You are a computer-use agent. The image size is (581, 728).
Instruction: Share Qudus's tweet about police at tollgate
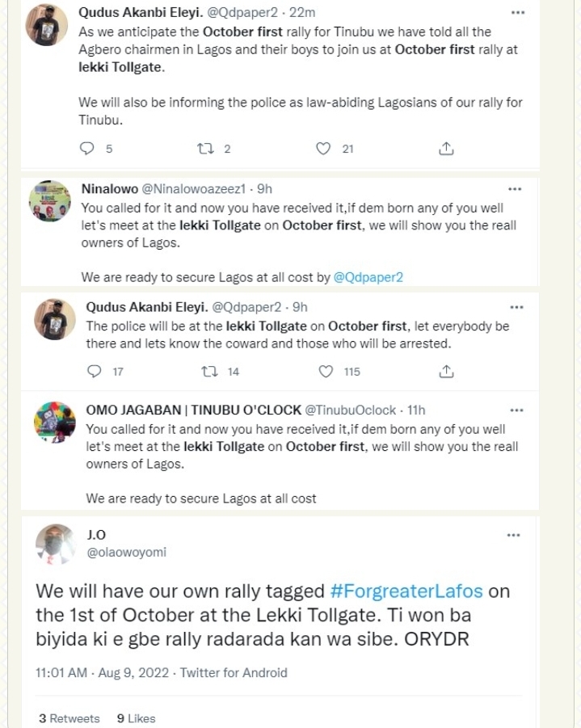click(445, 372)
